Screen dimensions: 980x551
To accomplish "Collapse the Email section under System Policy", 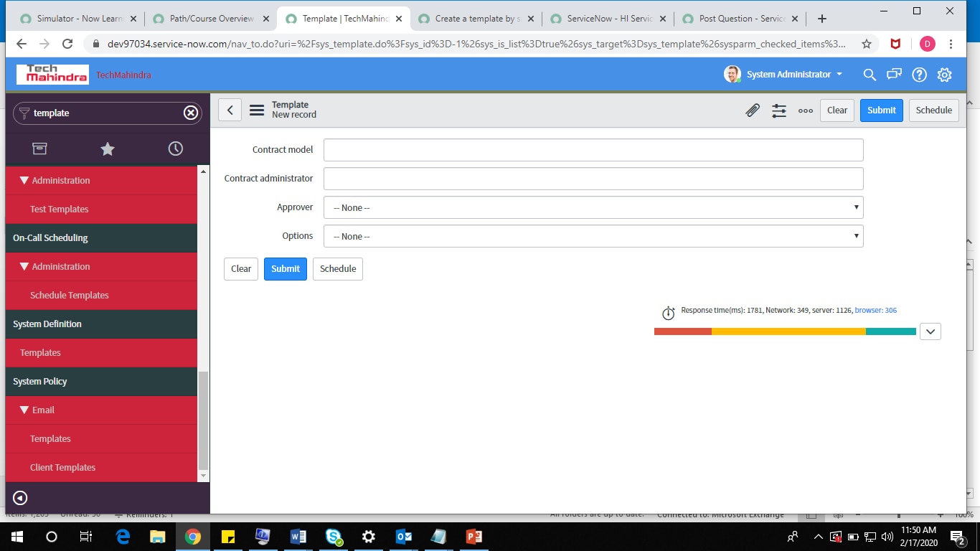I will click(25, 410).
